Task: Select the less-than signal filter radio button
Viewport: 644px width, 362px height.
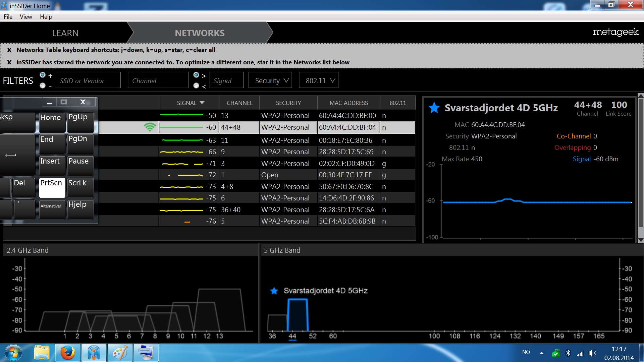Action: (196, 86)
